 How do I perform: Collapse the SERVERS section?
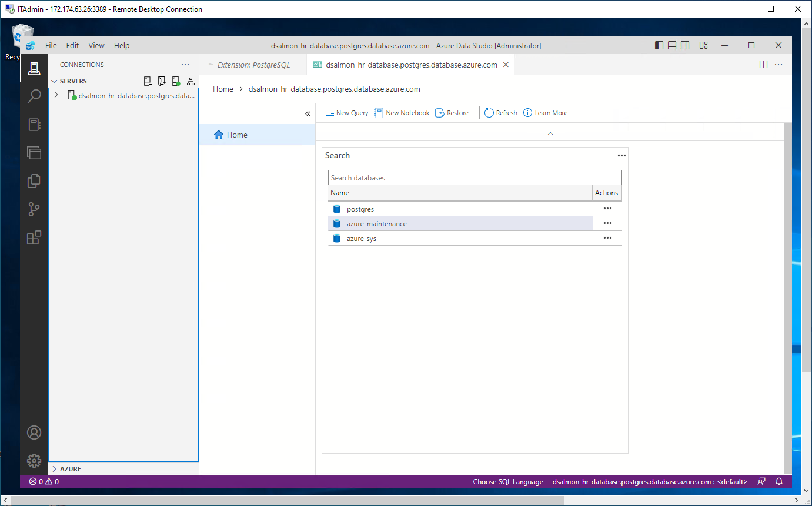point(54,81)
